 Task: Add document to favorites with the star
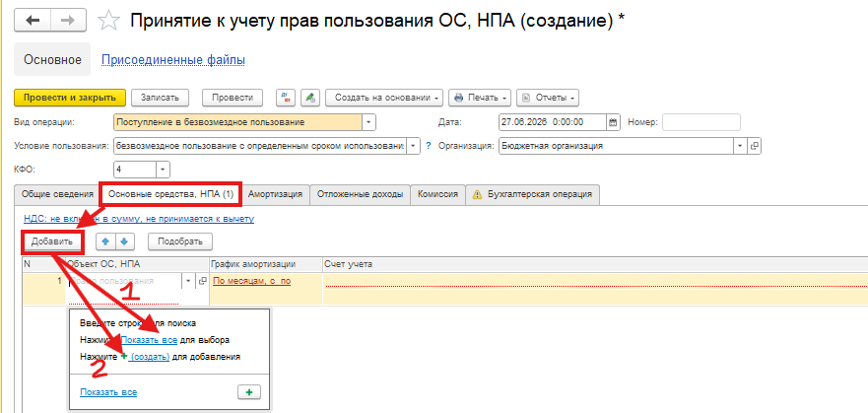[108, 21]
